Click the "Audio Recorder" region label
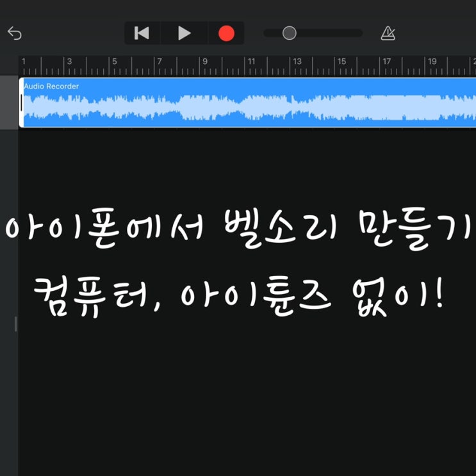The image size is (476, 476). pyautogui.click(x=52, y=86)
